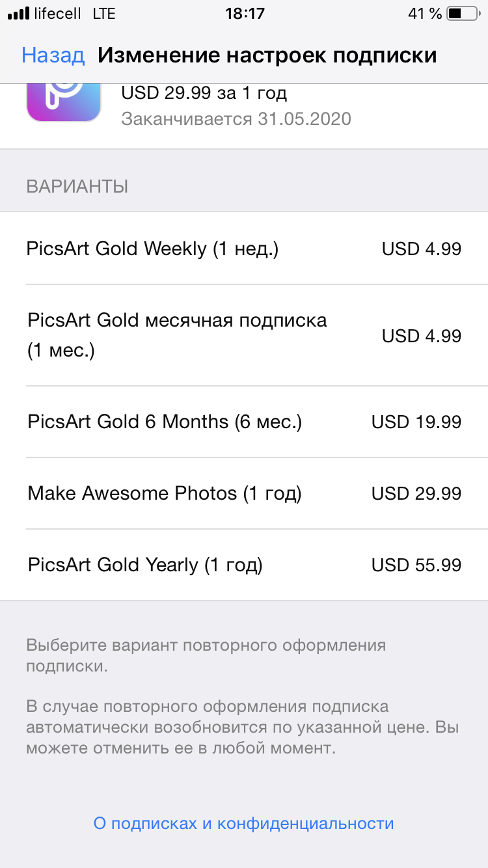Click the USD 29.99 за 1 год text
This screenshot has height=868, width=488.
click(x=204, y=92)
